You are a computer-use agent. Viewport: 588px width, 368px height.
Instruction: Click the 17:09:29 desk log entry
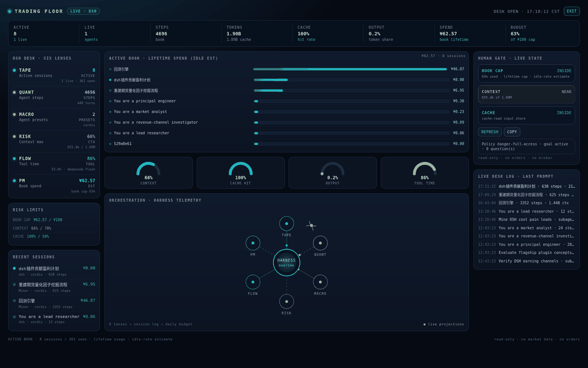[x=526, y=194]
